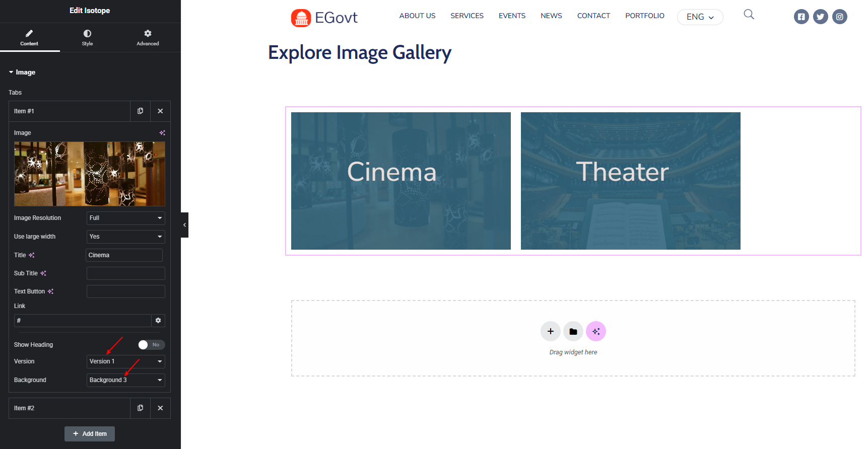Screen dimensions: 868x449
Task: Collapse the editor panel with the arrow handle
Action: pos(184,225)
